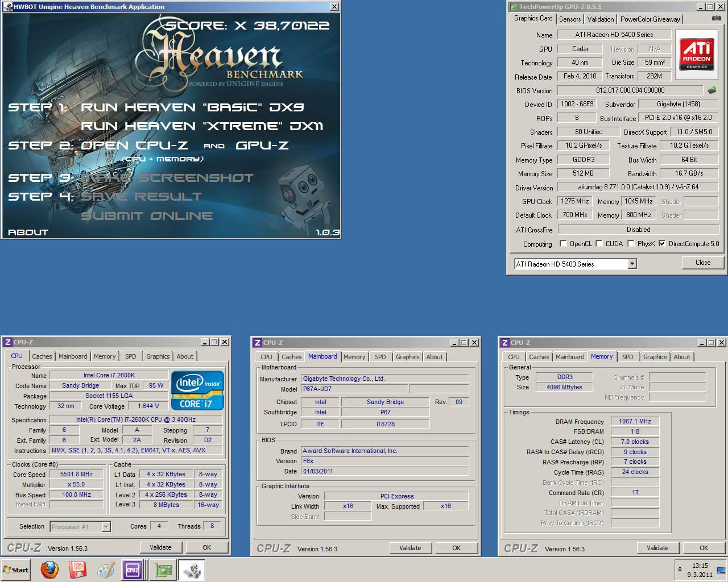728x582 pixels.
Task: Enable the OpenCL checkbox in GPU-Z
Action: (563, 244)
